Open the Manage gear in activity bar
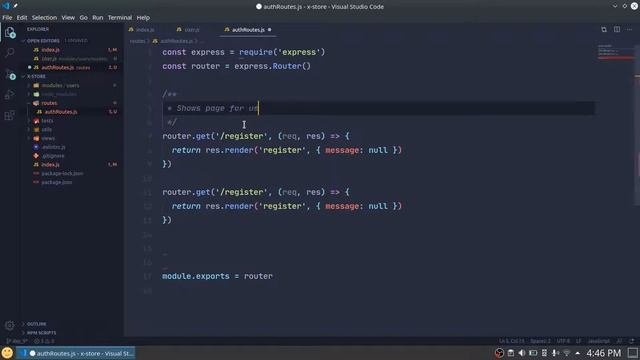 pos(9,325)
